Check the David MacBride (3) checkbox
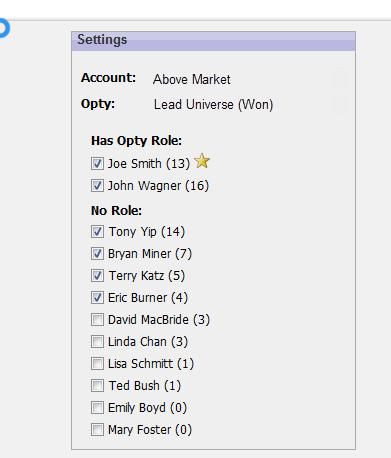Image resolution: width=391 pixels, height=458 pixels. click(x=97, y=320)
